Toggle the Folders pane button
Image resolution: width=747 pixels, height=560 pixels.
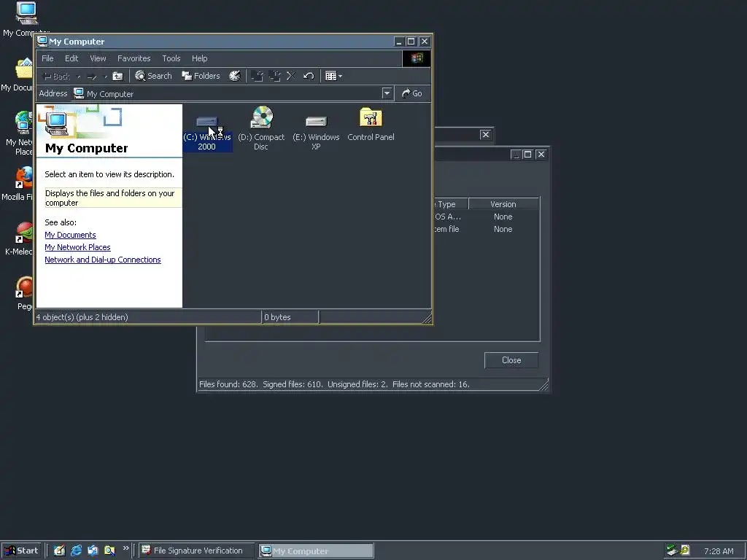pos(201,76)
